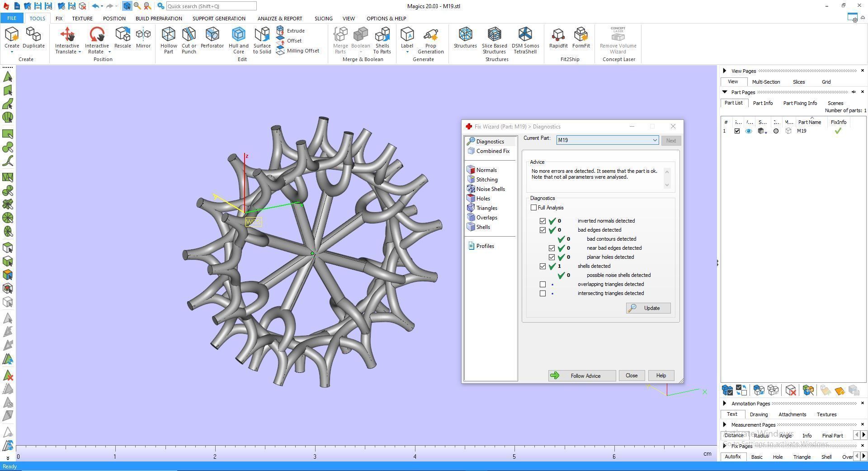Viewport: 868px width, 471px height.
Task: Expand the Annotation Pages panel
Action: tap(725, 403)
